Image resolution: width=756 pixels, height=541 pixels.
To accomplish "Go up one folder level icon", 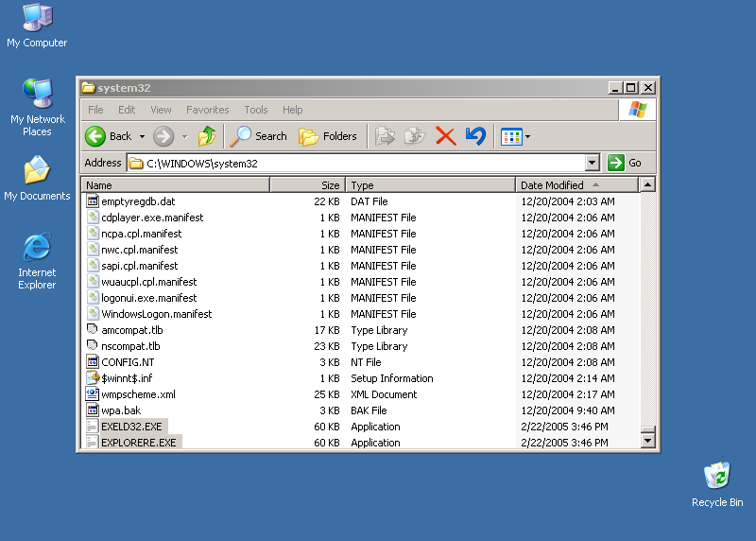I will (207, 136).
